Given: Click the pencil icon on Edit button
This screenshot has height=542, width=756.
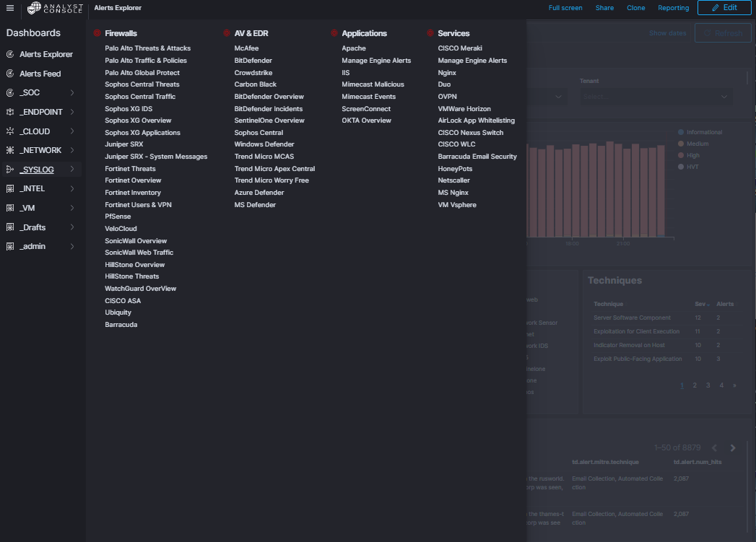Looking at the screenshot, I should (x=716, y=8).
